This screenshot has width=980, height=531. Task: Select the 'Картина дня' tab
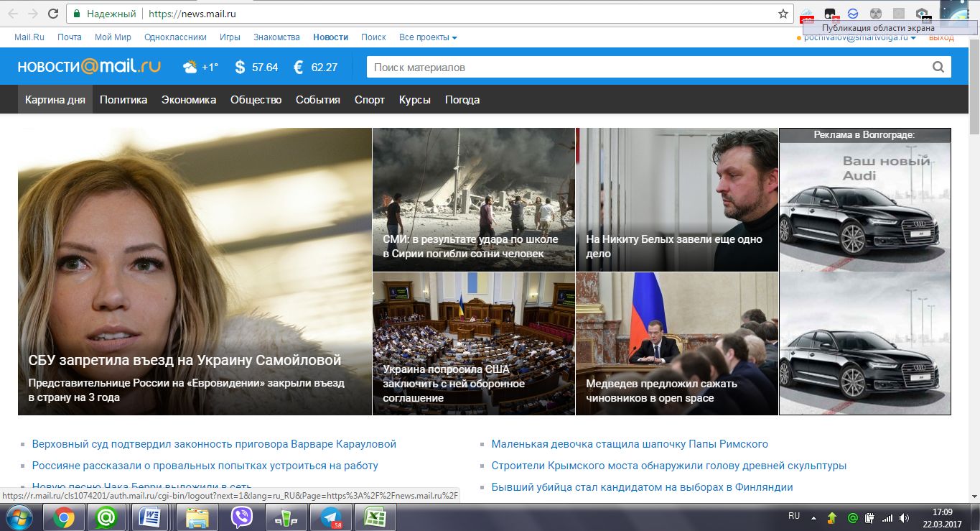(55, 100)
